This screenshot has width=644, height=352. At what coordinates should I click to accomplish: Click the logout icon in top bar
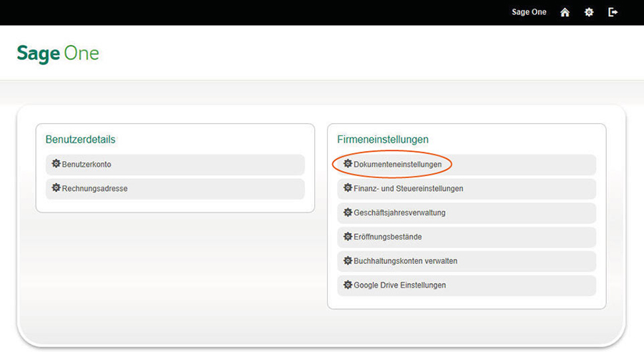(x=613, y=12)
